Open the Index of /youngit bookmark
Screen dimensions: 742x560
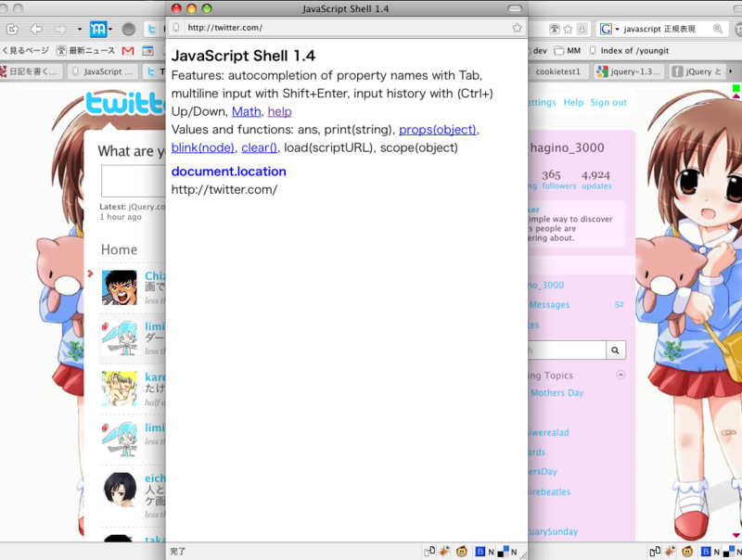pos(629,51)
